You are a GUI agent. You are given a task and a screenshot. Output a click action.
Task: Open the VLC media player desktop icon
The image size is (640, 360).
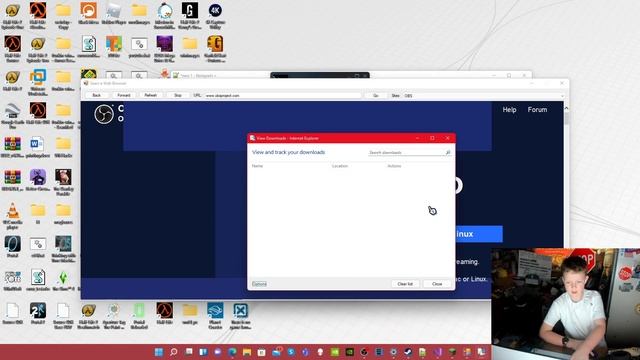[x=13, y=216]
